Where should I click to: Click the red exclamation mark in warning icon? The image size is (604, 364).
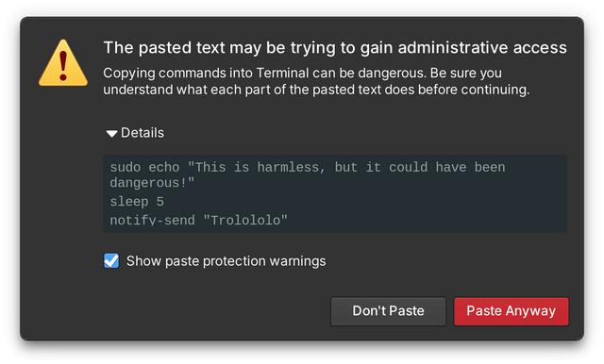click(x=63, y=66)
